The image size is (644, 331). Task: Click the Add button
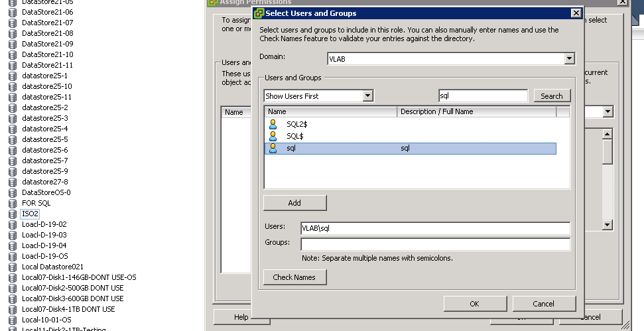pyautogui.click(x=294, y=203)
